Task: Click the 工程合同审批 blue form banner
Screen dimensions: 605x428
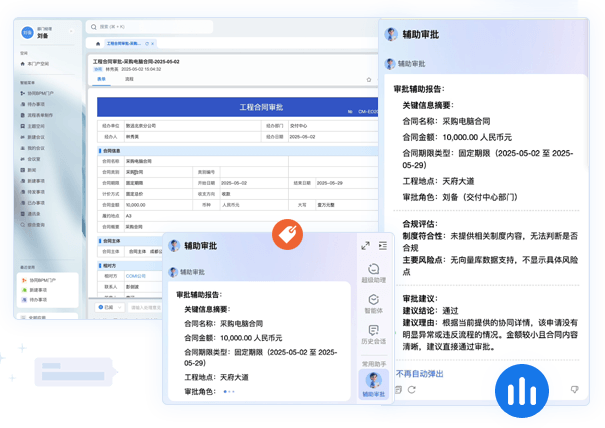Action: [237, 107]
